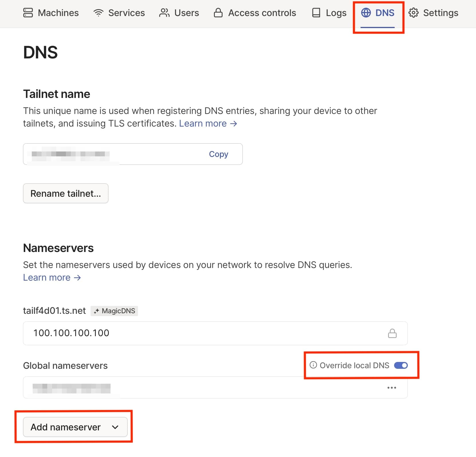
Task: Click the Services wifi icon
Action: tap(98, 13)
